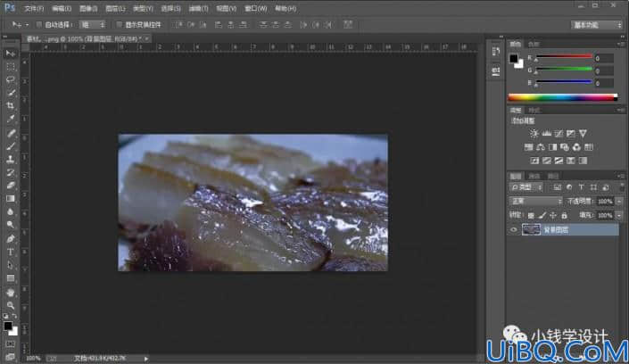Open the Layers panel flyout menu
Image resolution: width=629 pixels, height=364 pixels.
click(621, 176)
